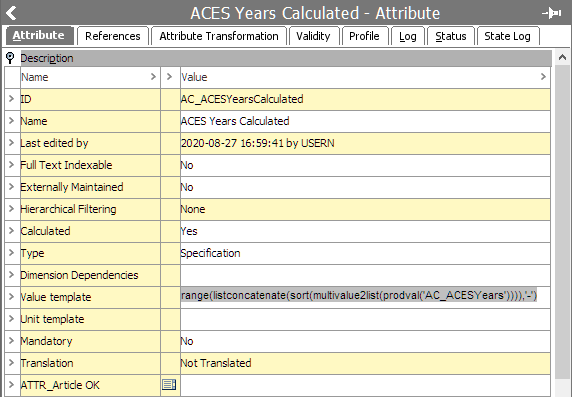Screen dimensions: 572x397
Task: Switch to the References tab
Action: (113, 36)
